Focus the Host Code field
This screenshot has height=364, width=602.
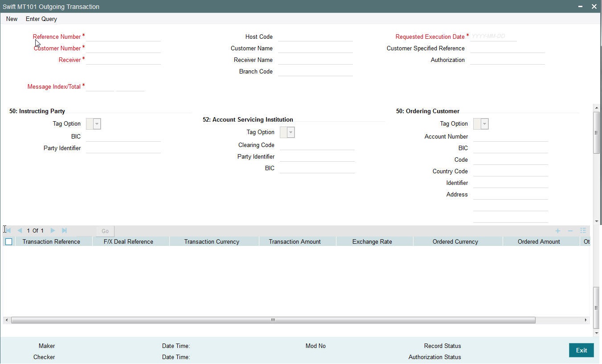(315, 37)
